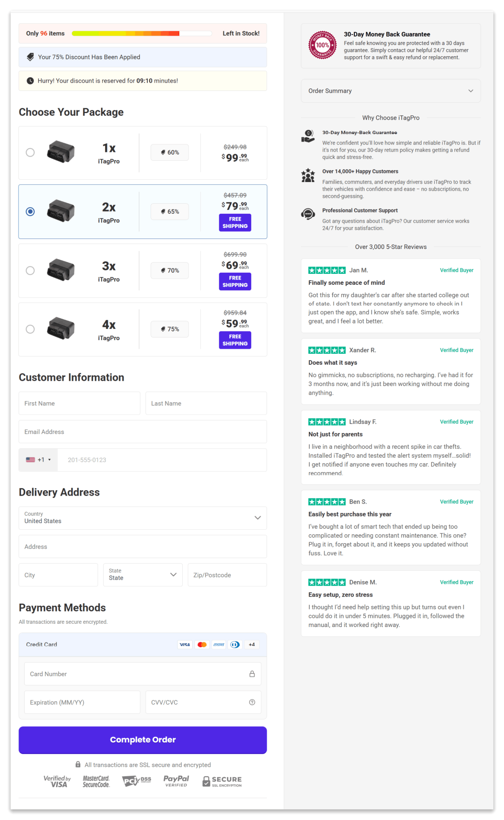The height and width of the screenshot is (820, 504).
Task: Select the 4x iTagPro package radio button
Action: [x=30, y=329]
